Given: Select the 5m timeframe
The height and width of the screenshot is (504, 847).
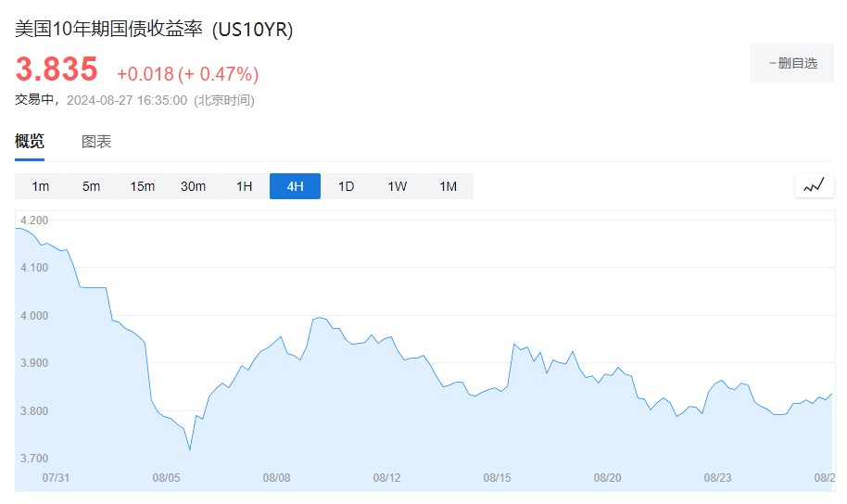Looking at the screenshot, I should point(91,186).
